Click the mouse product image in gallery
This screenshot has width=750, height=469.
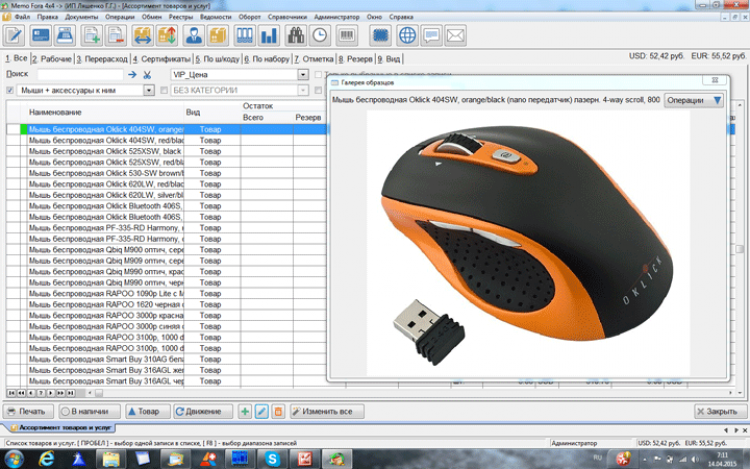coord(528,242)
